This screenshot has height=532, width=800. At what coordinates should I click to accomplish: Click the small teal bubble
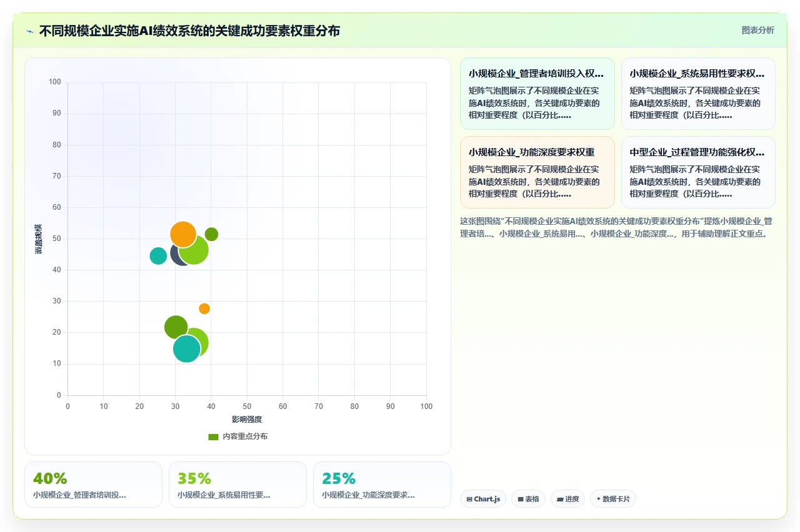point(158,256)
